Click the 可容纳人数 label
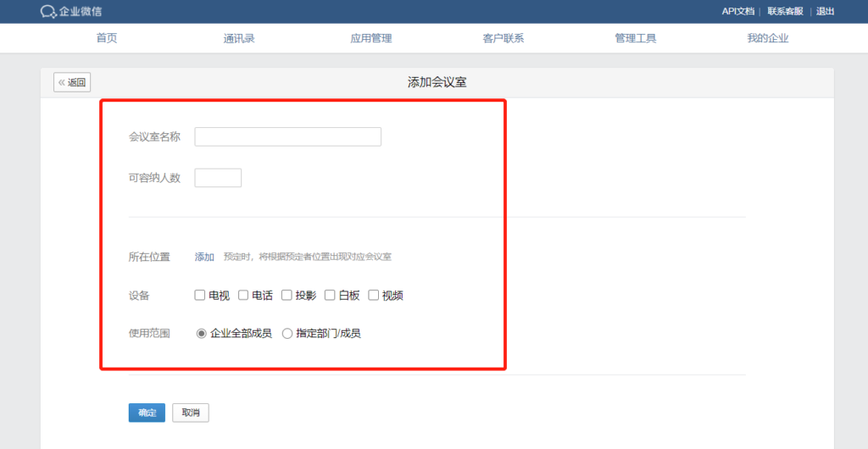This screenshot has width=868, height=449. coord(154,178)
